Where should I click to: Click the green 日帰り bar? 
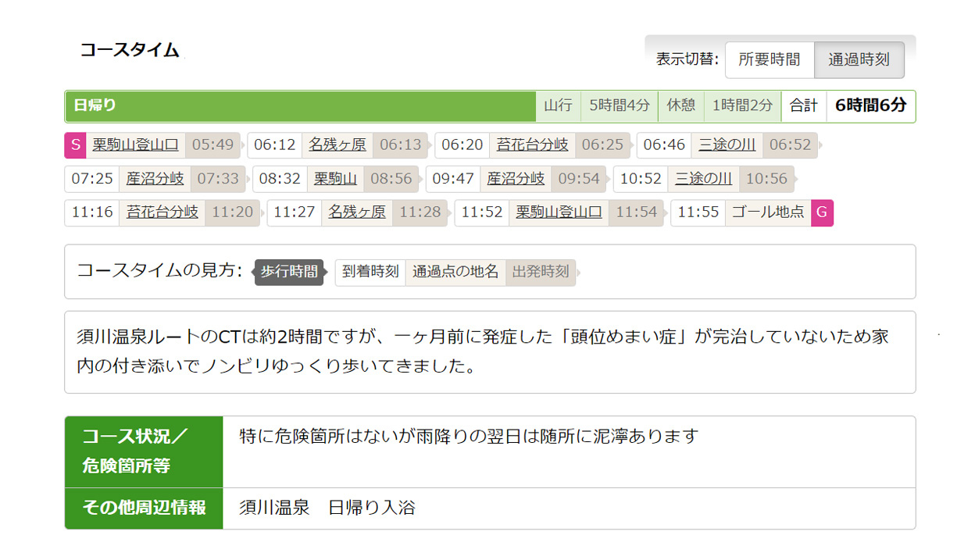click(x=300, y=106)
